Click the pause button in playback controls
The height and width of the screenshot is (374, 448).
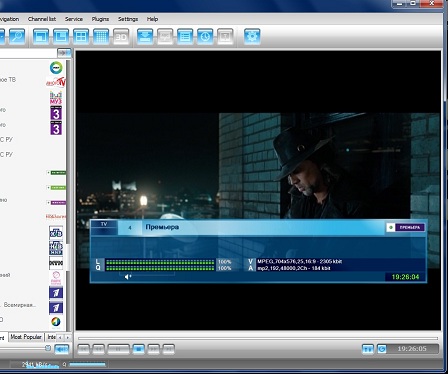pyautogui.click(x=118, y=349)
